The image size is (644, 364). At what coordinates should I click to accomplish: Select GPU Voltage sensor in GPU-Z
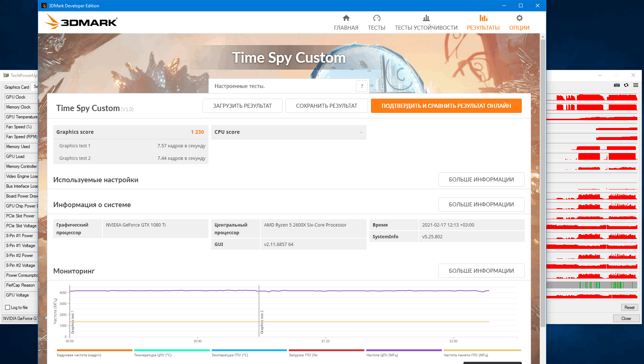[x=21, y=295]
